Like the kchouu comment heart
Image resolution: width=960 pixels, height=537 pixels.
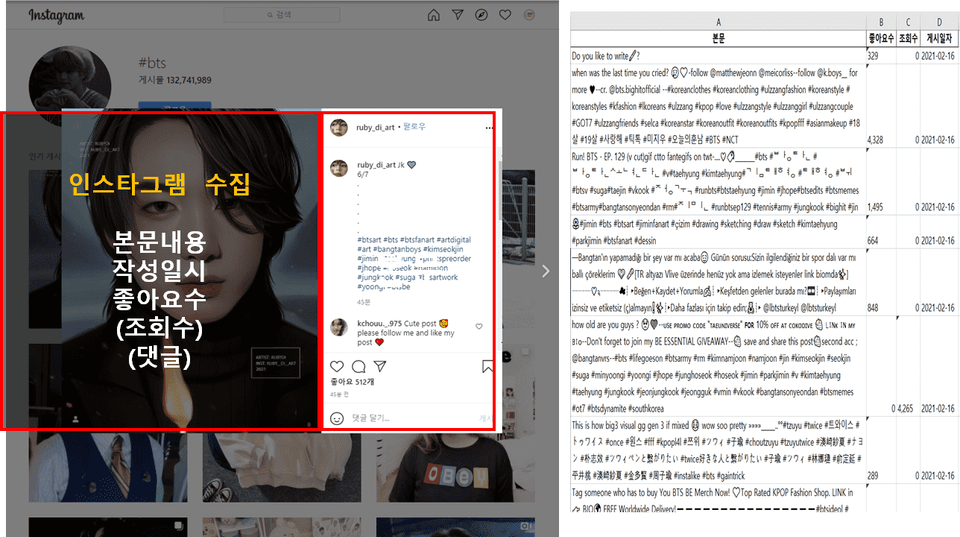pos(479,326)
